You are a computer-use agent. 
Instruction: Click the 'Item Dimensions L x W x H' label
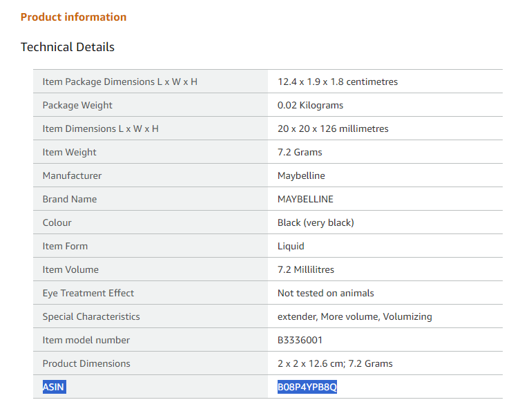point(101,128)
